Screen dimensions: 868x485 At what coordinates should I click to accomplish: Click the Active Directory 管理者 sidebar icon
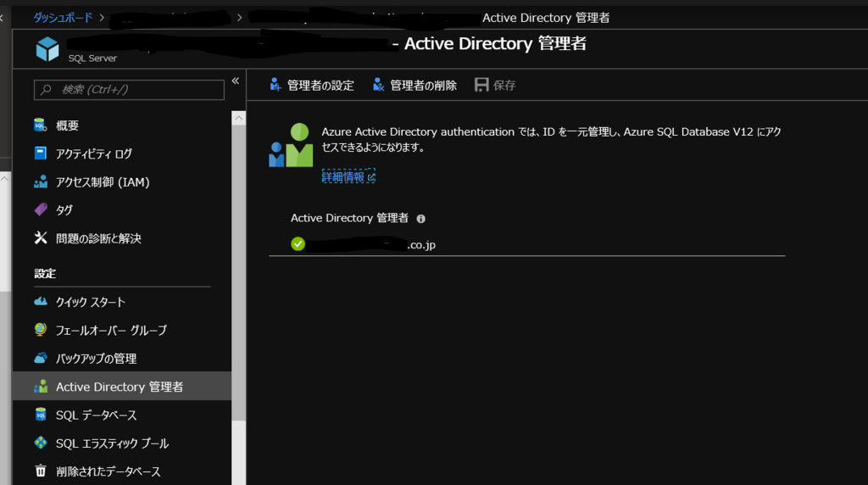pos(41,386)
